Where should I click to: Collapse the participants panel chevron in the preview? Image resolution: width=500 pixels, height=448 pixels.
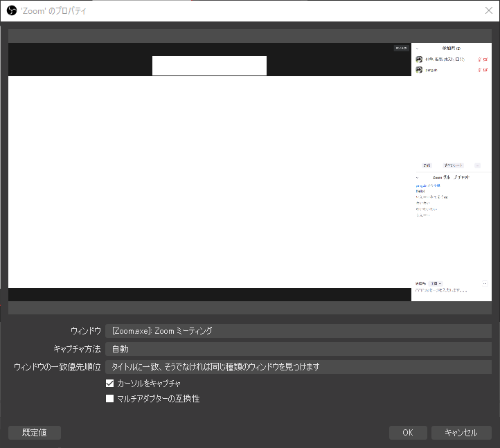click(x=417, y=48)
